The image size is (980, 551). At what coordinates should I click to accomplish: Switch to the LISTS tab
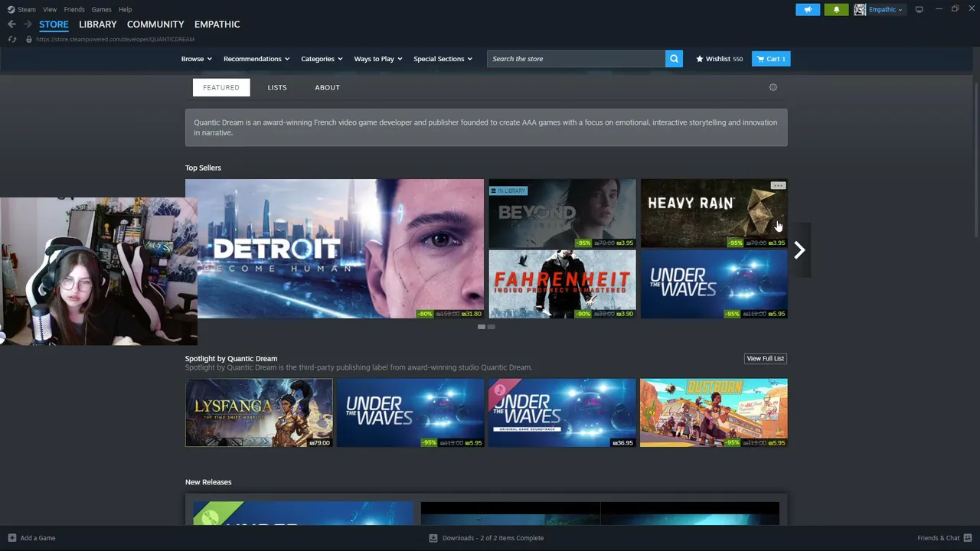(x=277, y=87)
